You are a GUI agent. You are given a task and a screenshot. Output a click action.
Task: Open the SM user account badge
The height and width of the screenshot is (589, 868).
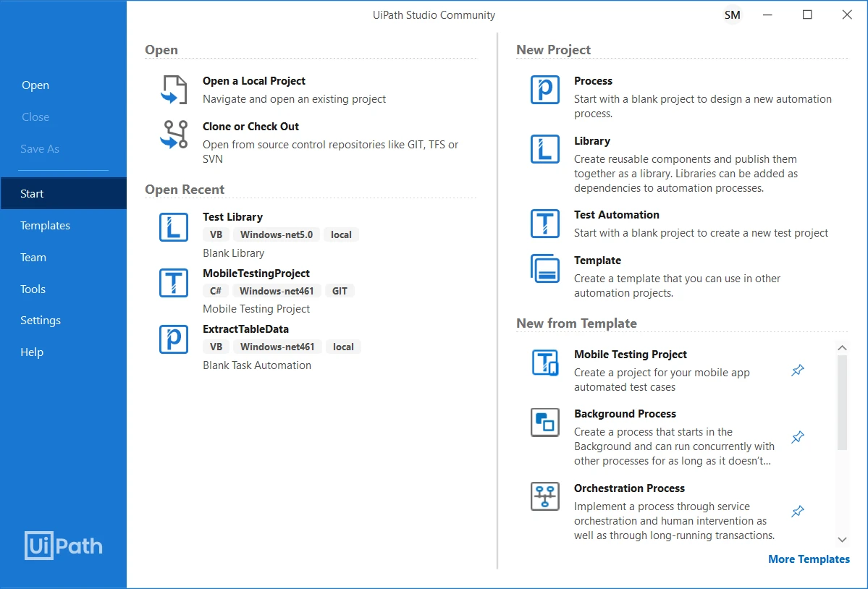coord(732,15)
